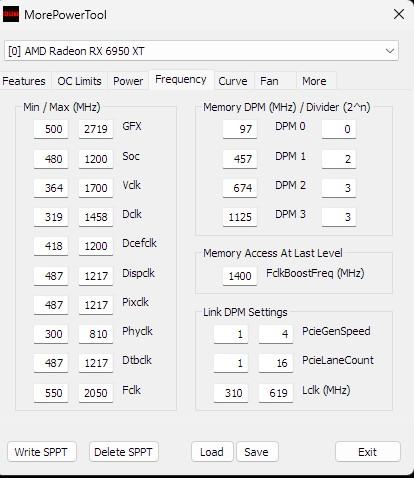Select the Power tab
The width and height of the screenshot is (414, 478).
pyautogui.click(x=128, y=81)
